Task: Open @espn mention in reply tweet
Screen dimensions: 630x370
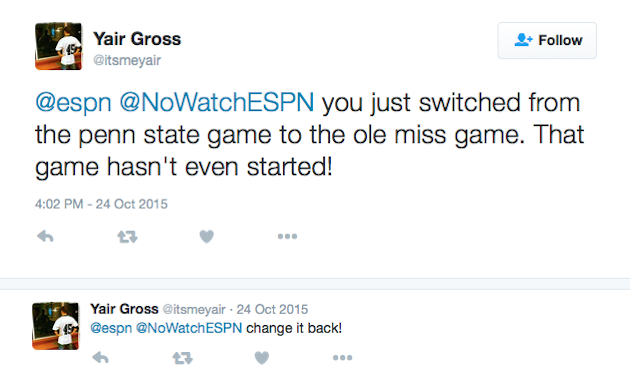Action: (111, 328)
